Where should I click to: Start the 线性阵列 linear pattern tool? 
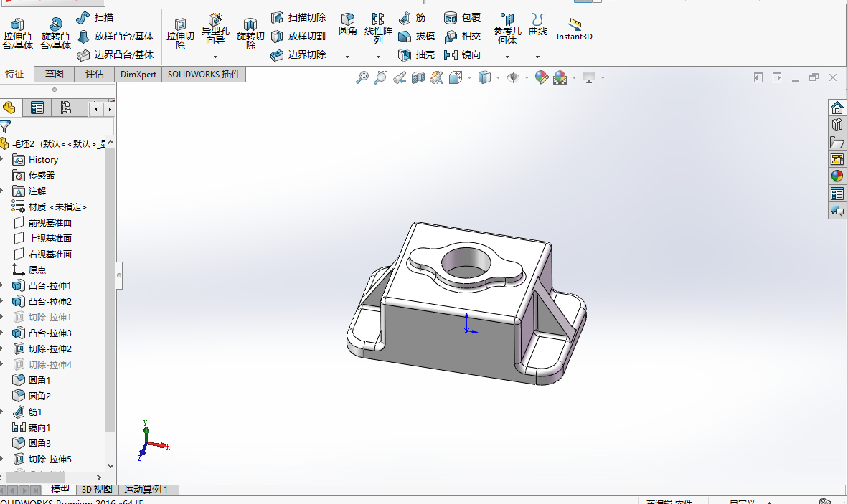[378, 29]
